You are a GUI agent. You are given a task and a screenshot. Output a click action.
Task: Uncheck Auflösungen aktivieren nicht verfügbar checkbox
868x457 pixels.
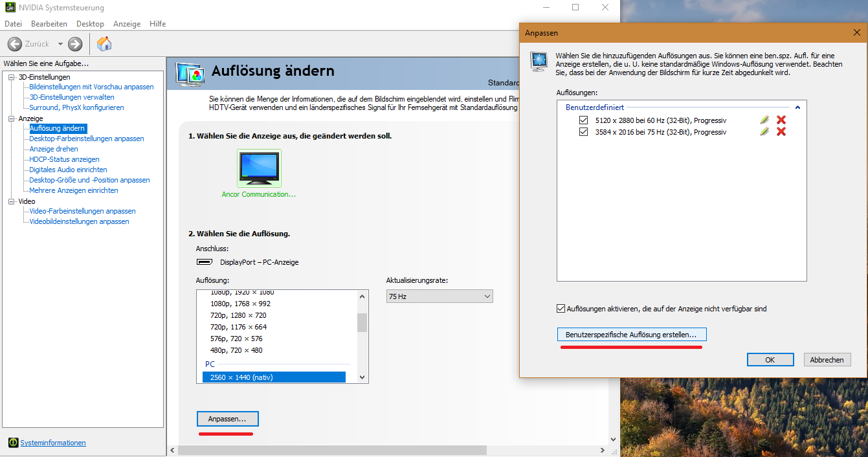click(561, 309)
